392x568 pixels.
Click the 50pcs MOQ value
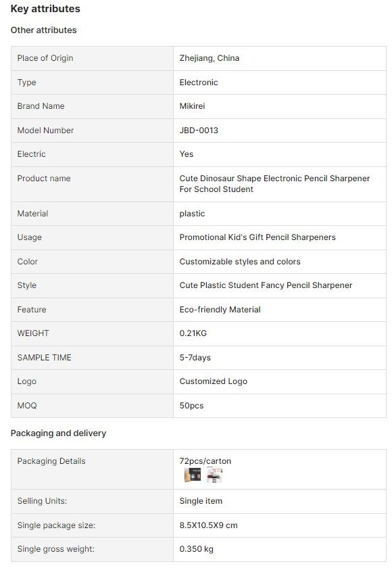click(191, 406)
